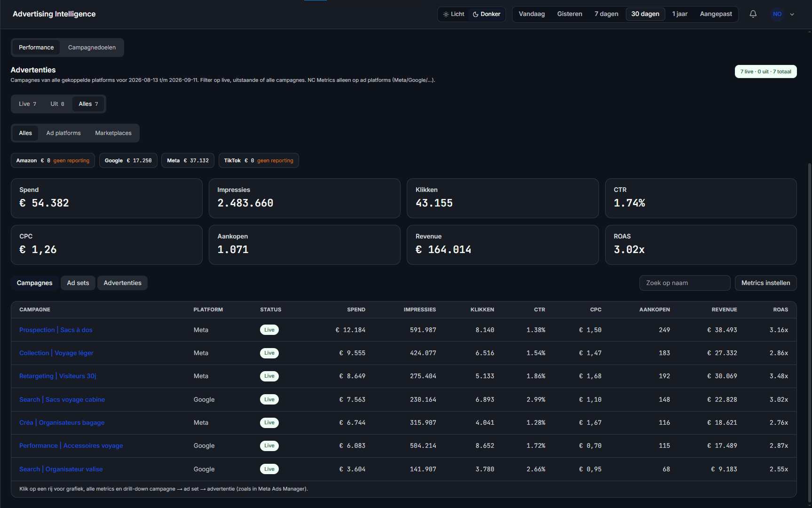Image resolution: width=812 pixels, height=508 pixels.
Task: Filter campaigns by Live 7
Action: click(27, 104)
